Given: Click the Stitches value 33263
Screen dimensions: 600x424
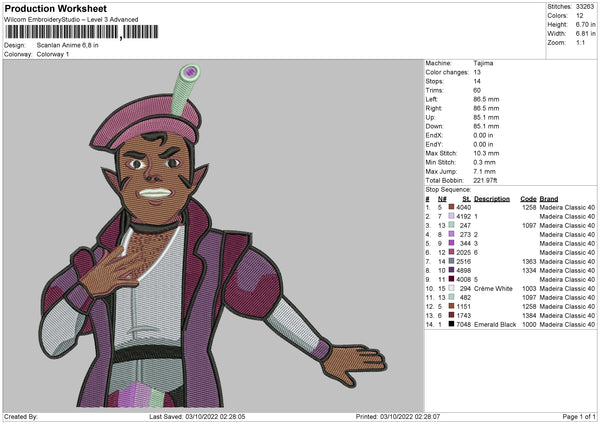Looking at the screenshot, I should point(585,7).
